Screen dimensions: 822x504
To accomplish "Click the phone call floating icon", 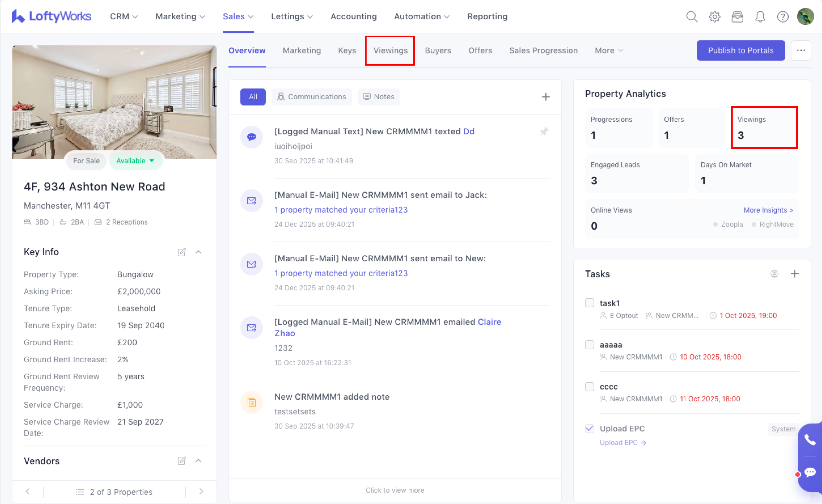I will [x=810, y=440].
